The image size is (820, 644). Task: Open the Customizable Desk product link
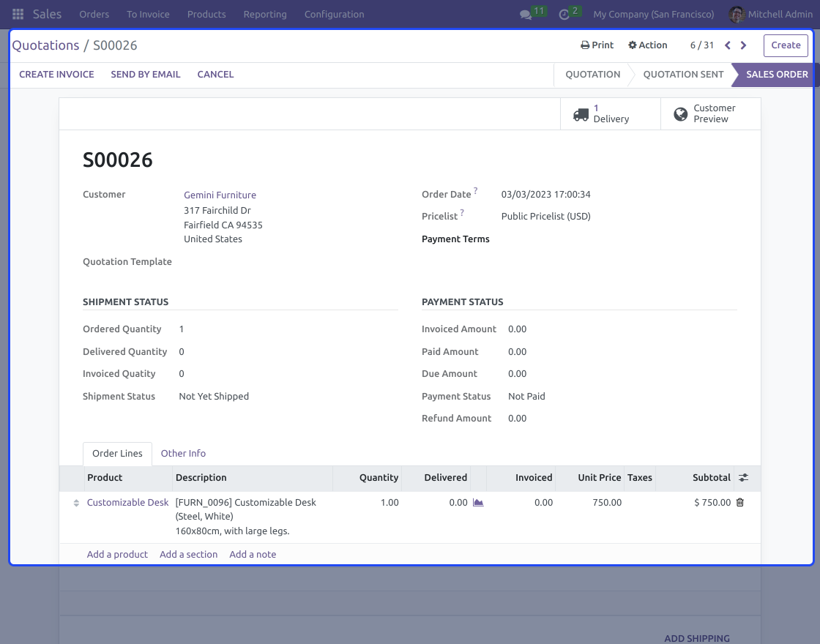pyautogui.click(x=127, y=502)
